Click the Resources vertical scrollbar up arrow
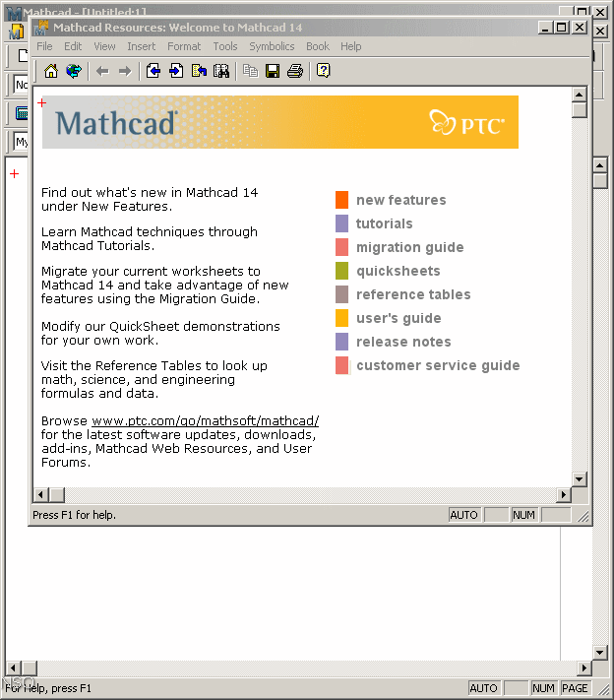The width and height of the screenshot is (614, 700). pyautogui.click(x=580, y=95)
